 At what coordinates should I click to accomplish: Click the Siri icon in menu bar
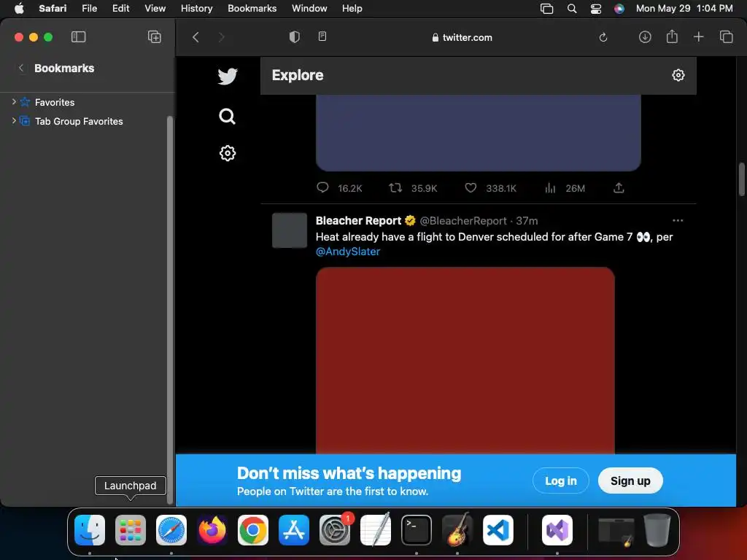(619, 9)
